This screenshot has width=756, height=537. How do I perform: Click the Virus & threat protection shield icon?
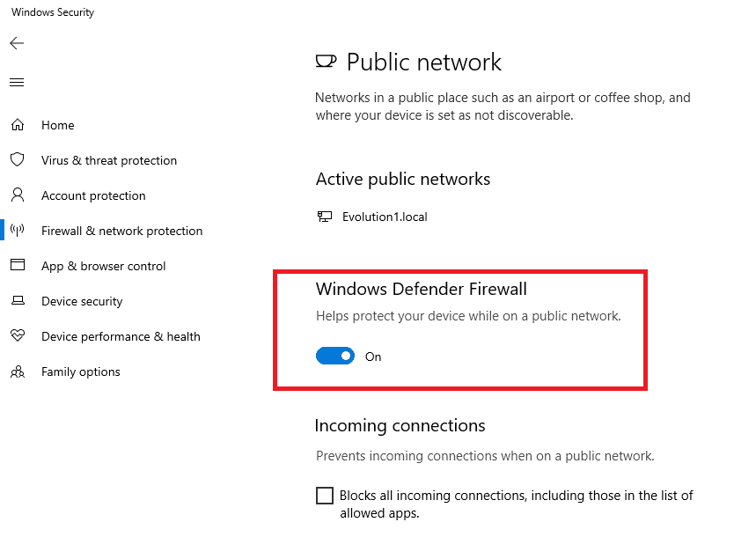[x=18, y=159]
